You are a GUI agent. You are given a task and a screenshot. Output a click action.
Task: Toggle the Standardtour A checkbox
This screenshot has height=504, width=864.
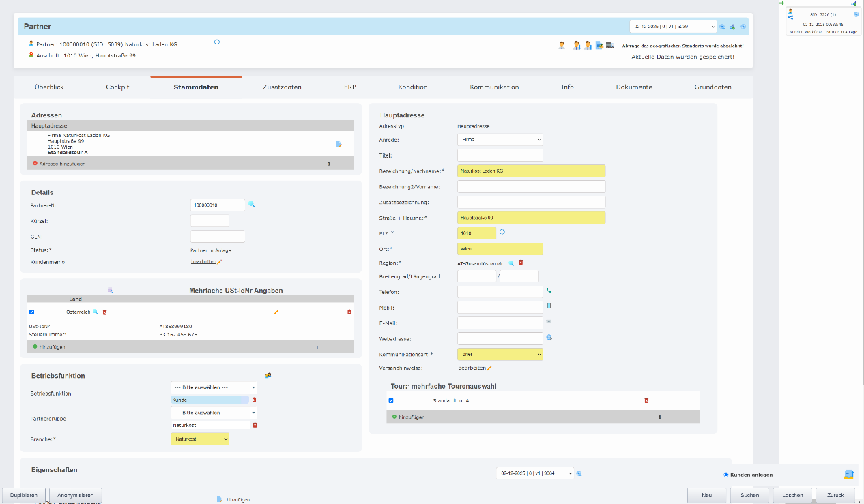tap(391, 401)
